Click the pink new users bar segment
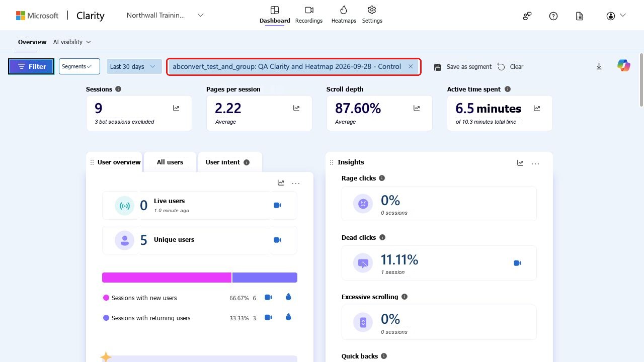The height and width of the screenshot is (362, 644). pyautogui.click(x=167, y=278)
